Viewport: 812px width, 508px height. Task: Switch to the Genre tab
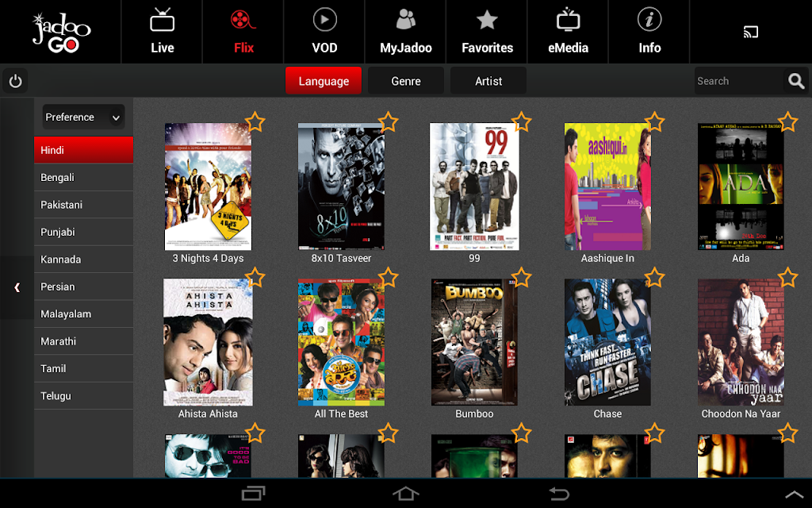[406, 81]
